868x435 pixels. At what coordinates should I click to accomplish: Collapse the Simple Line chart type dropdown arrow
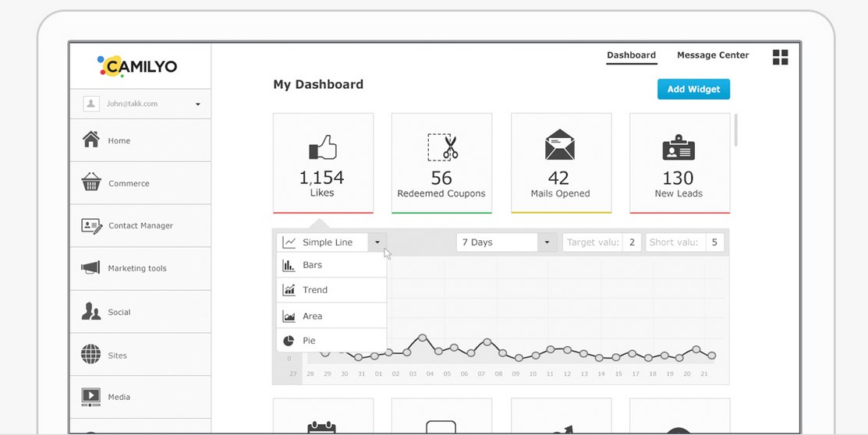pyautogui.click(x=377, y=242)
